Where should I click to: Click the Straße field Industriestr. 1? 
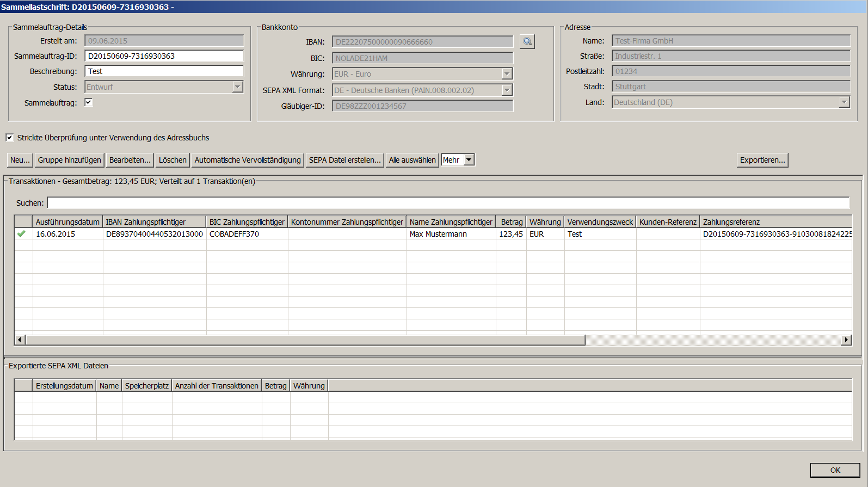(x=731, y=56)
